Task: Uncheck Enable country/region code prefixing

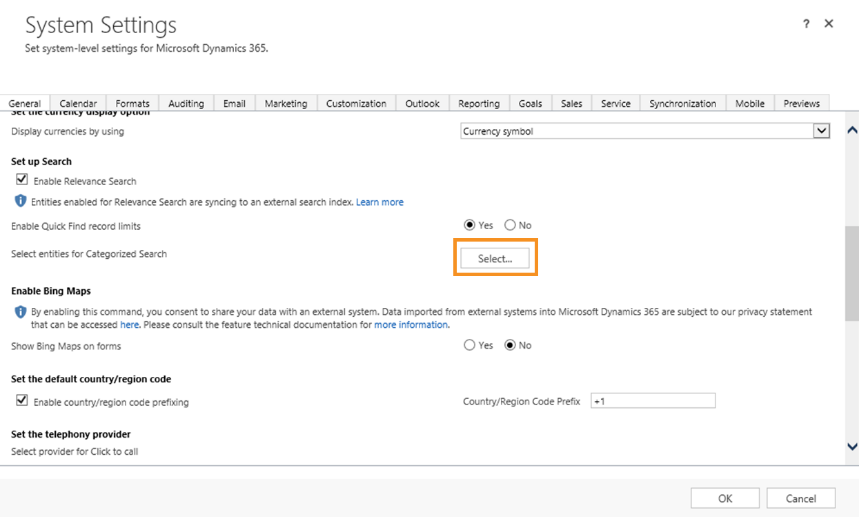Action: click(22, 401)
